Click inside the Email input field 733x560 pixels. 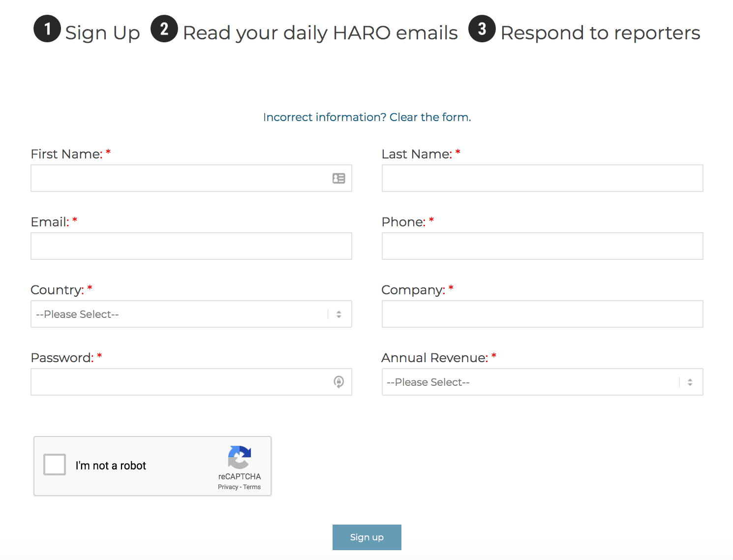click(191, 246)
